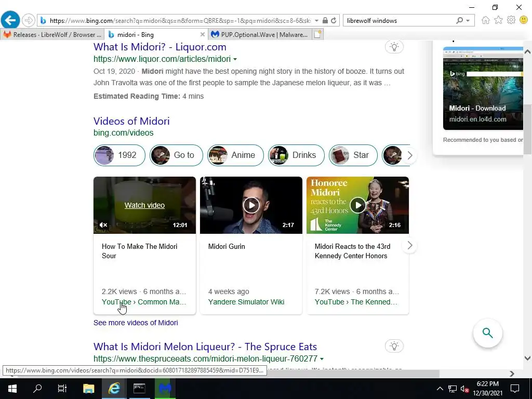
Task: Open the 'Videos of Midori' heading link
Action: (x=131, y=121)
